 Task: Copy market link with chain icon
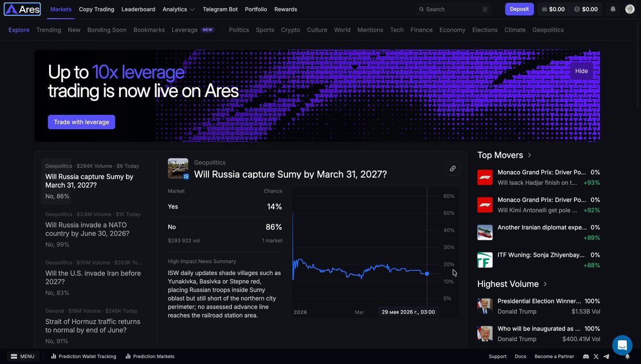(x=452, y=169)
